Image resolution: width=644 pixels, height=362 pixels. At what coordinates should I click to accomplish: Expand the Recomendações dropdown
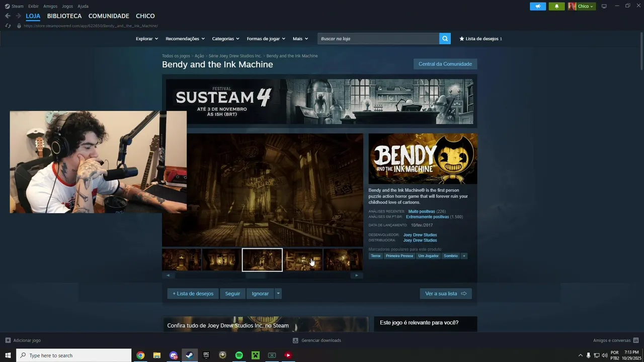(x=185, y=39)
